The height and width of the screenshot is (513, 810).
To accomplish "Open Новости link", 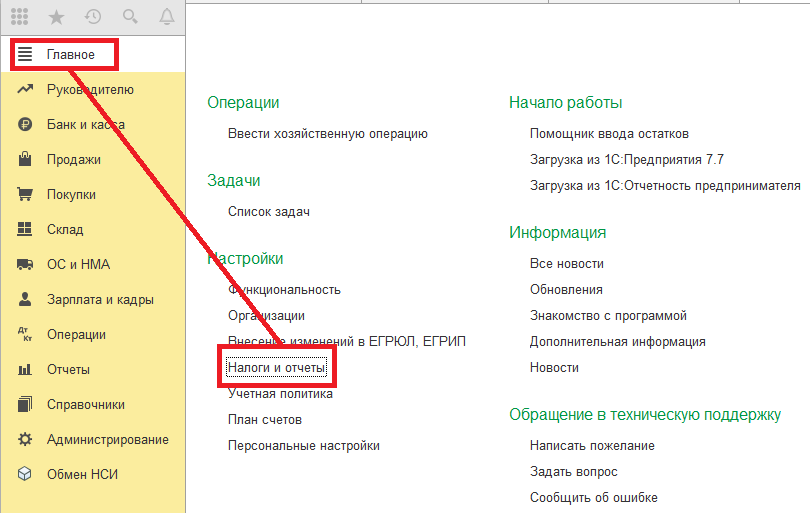I will coord(554,368).
